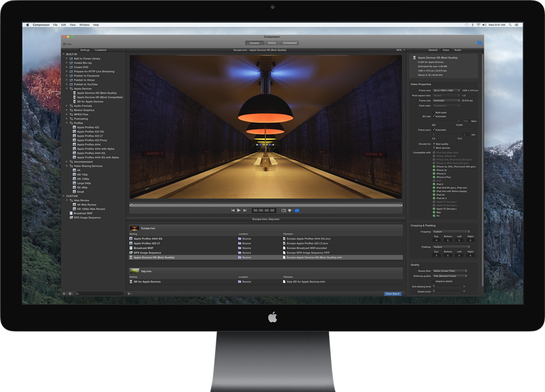Click Source folder icon for Apple ProRes 4444 XQ
Screen dimensions: 545x392
point(240,239)
